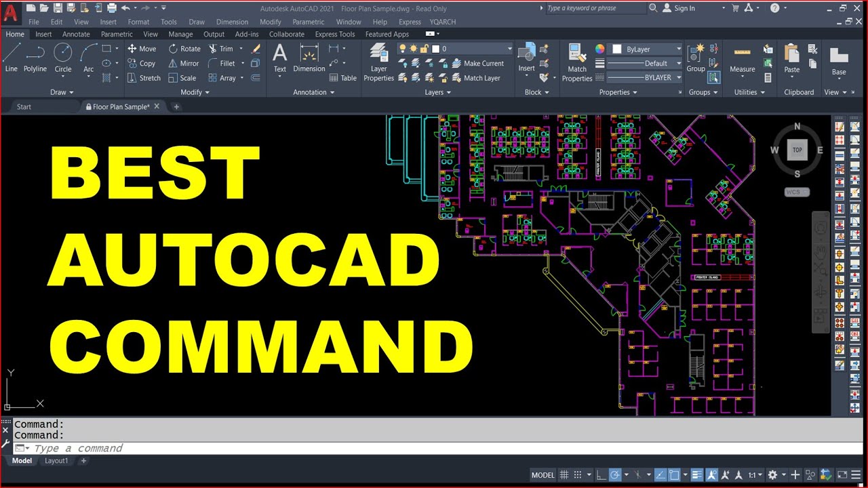Screen dimensions: 868x488
Task: Toggle object snap in status bar
Action: click(x=675, y=475)
